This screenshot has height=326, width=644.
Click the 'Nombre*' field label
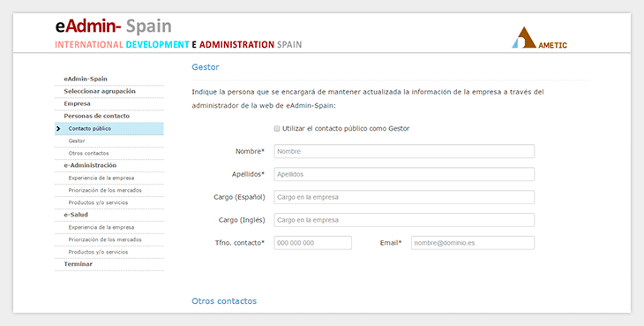pyautogui.click(x=251, y=151)
